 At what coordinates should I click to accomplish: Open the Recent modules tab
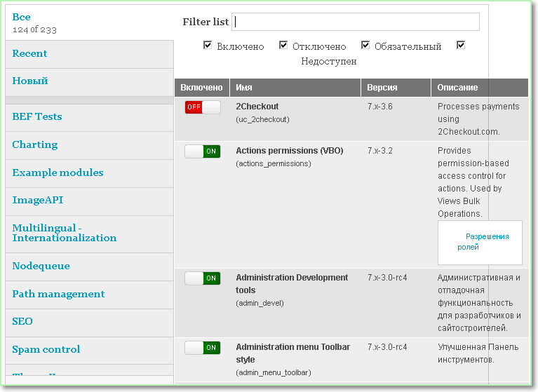pyautogui.click(x=29, y=54)
